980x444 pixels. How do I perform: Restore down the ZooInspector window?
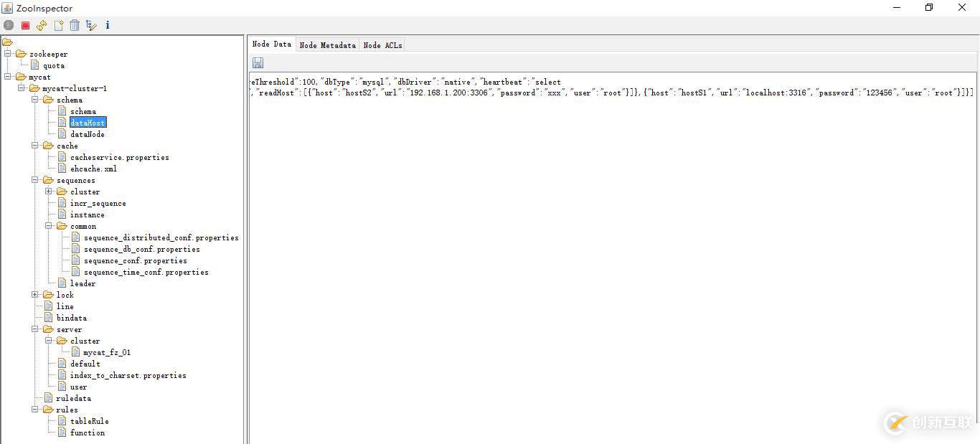(x=929, y=8)
